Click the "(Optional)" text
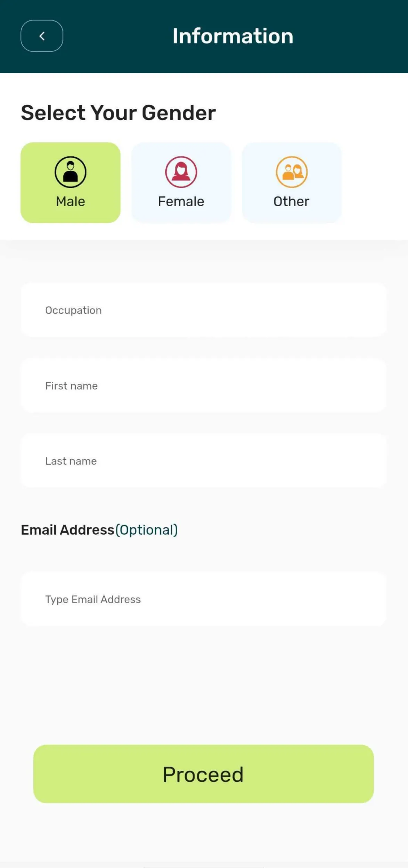The width and height of the screenshot is (408, 868). pyautogui.click(x=147, y=530)
